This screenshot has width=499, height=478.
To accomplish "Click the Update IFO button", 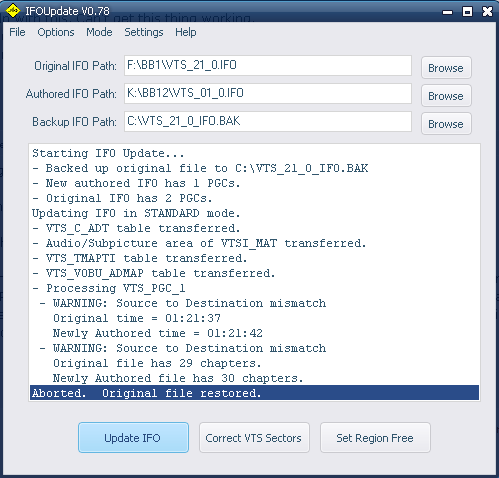I will tap(133, 438).
